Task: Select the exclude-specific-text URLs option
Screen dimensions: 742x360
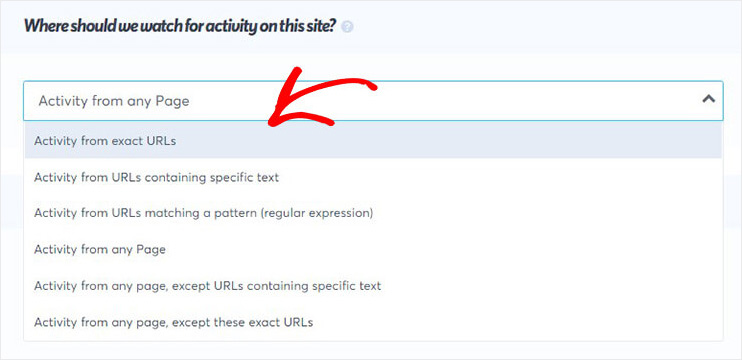Action: pos(373,286)
